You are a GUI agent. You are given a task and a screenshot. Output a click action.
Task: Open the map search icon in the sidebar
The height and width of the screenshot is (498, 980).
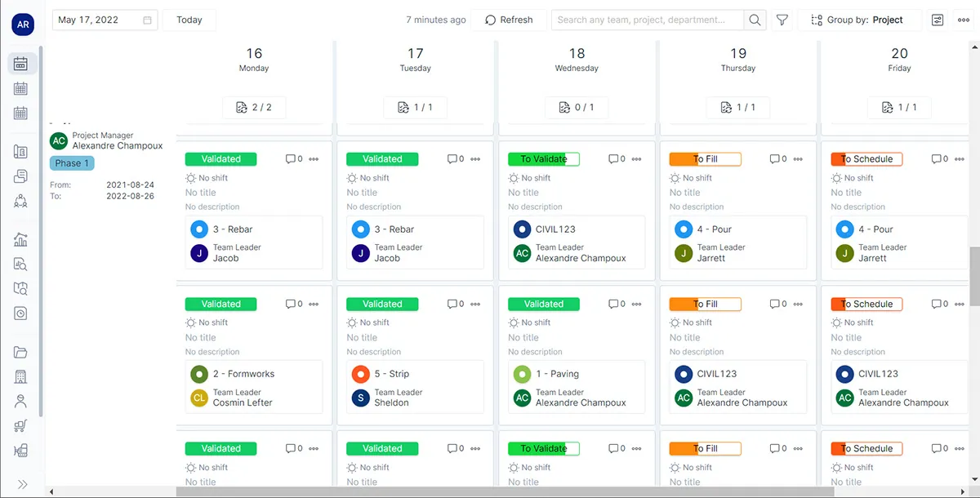click(x=21, y=288)
